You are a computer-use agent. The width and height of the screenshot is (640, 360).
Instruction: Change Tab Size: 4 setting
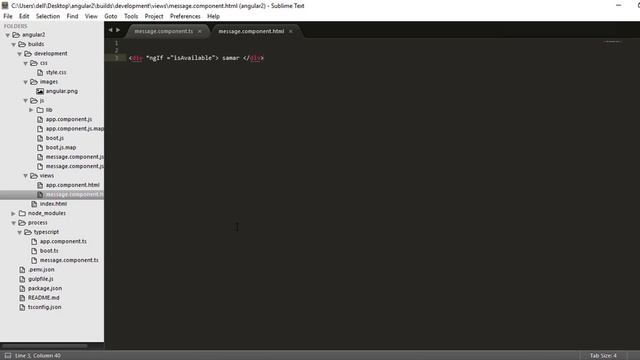[603, 356]
